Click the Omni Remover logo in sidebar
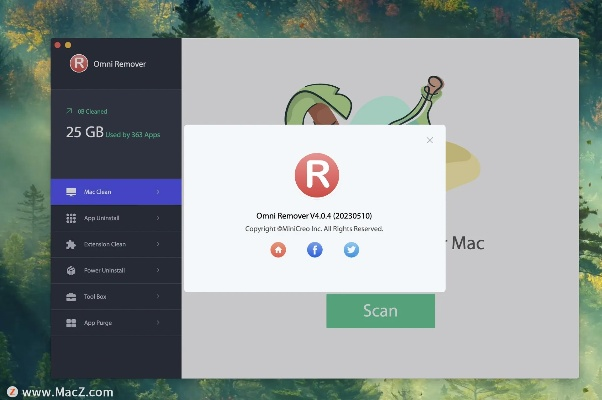Viewport: 602px width, 400px height. click(x=79, y=64)
